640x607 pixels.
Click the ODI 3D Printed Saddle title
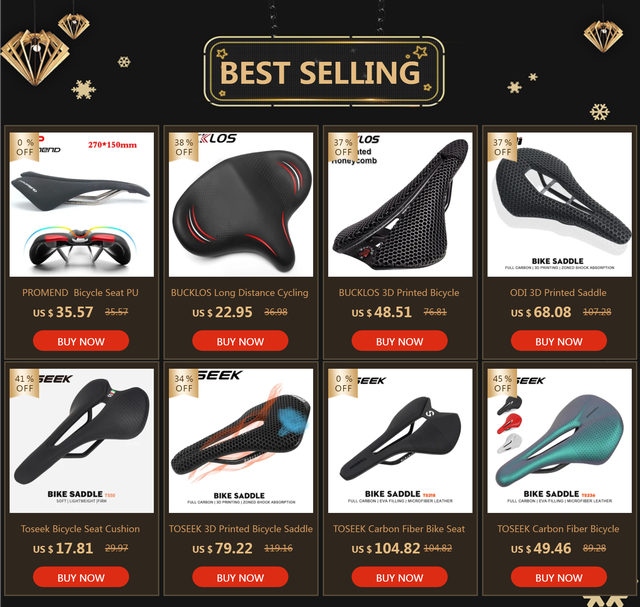click(x=558, y=293)
